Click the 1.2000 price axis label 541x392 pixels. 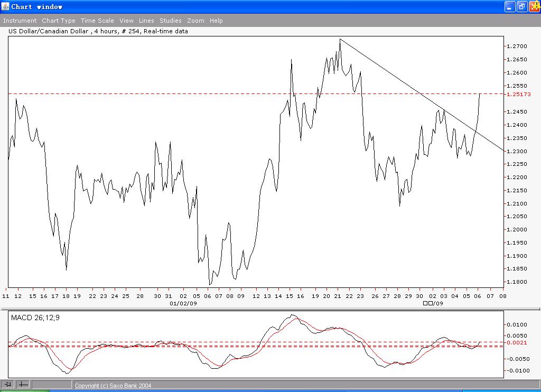coord(517,229)
